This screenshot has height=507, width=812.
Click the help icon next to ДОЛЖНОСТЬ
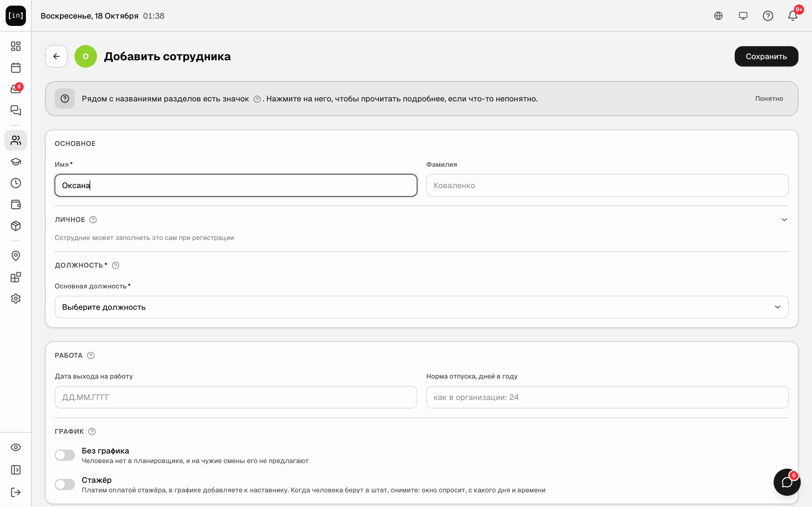pyautogui.click(x=115, y=265)
